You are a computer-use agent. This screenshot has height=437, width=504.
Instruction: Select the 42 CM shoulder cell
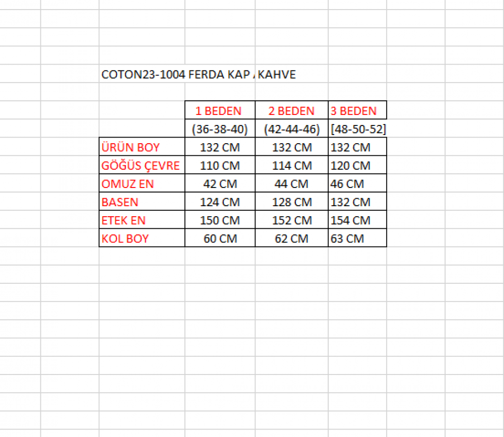coord(220,183)
